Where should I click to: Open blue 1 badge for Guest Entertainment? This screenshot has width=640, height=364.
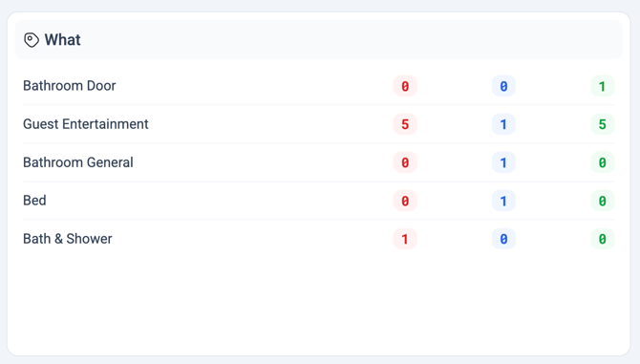click(503, 124)
